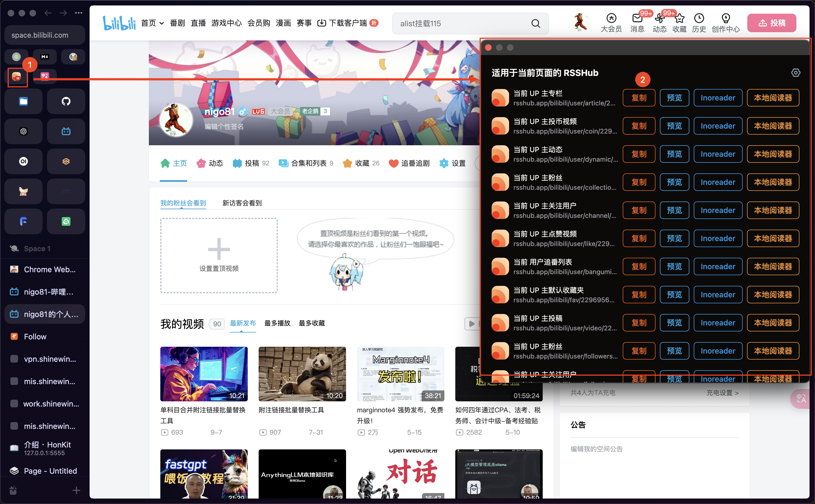Click 编辑个性签名 text
Viewport: 815px width, 504px height.
pyautogui.click(x=224, y=127)
